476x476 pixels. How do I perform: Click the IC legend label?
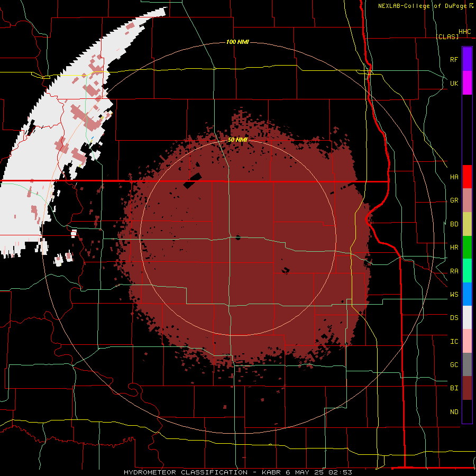pyautogui.click(x=454, y=342)
